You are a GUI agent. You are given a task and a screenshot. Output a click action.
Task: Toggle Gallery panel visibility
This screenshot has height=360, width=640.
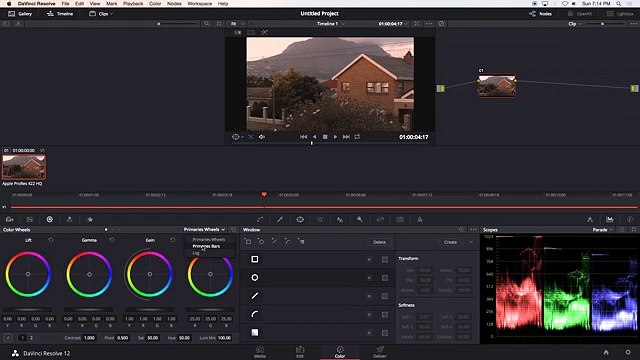point(20,13)
